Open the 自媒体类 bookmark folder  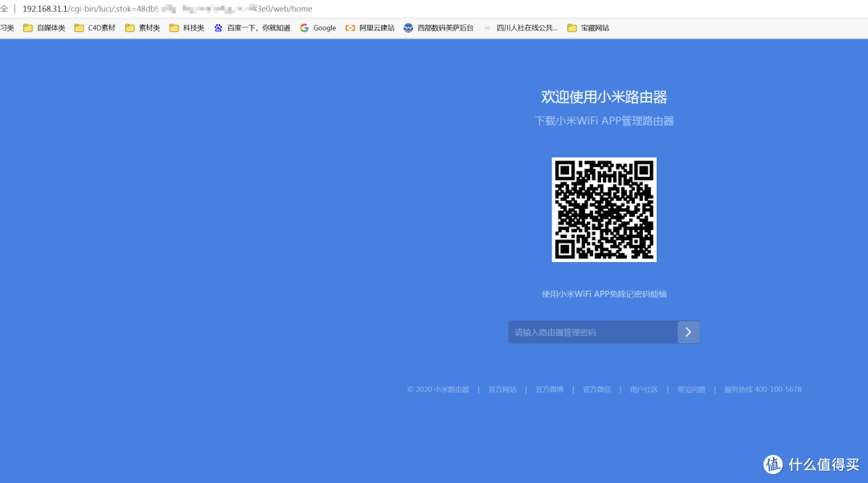tap(44, 27)
